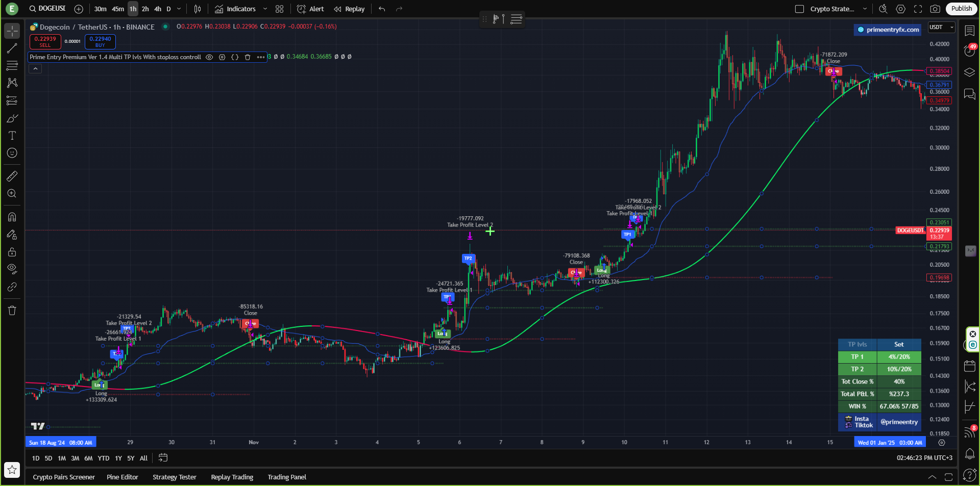
Task: Open the candlestick chart style picker
Action: (198, 9)
